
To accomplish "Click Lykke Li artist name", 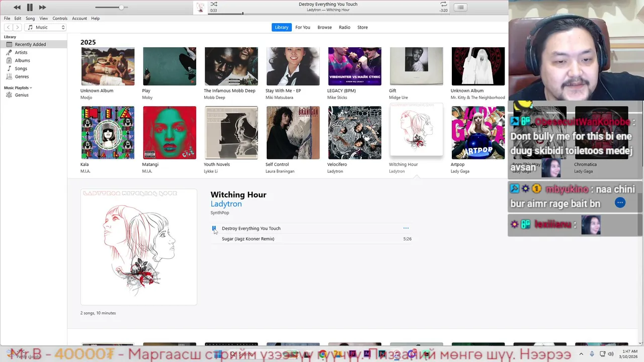I will click(211, 171).
